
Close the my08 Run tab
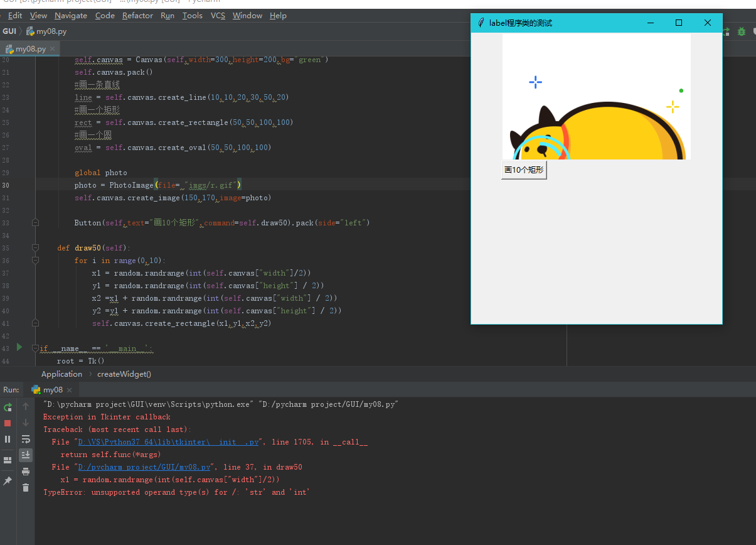tap(69, 390)
